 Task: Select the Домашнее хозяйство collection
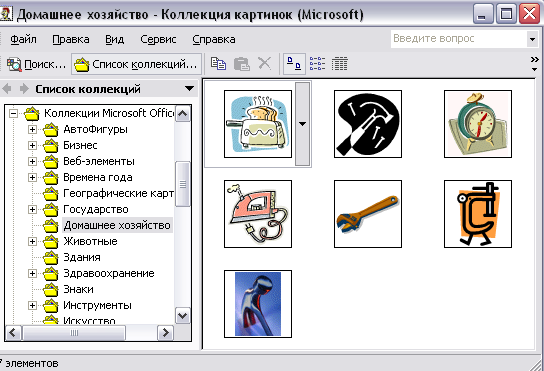tap(117, 225)
